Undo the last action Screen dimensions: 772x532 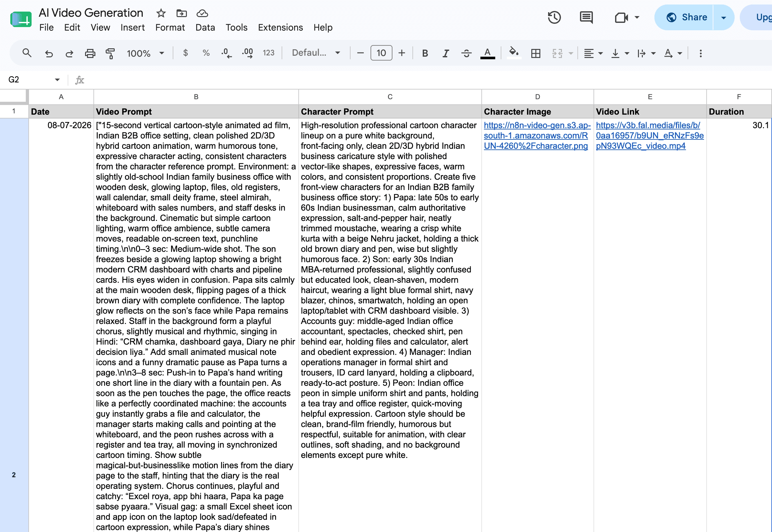49,53
